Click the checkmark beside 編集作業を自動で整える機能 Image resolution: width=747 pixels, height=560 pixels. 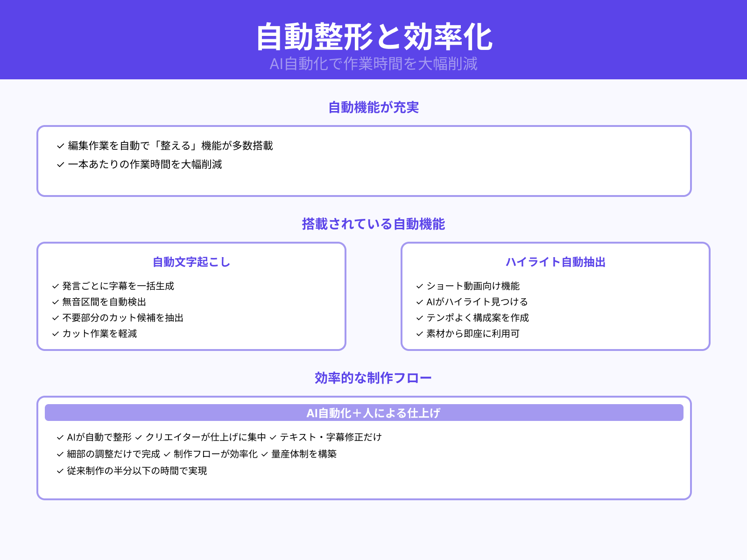tap(59, 146)
